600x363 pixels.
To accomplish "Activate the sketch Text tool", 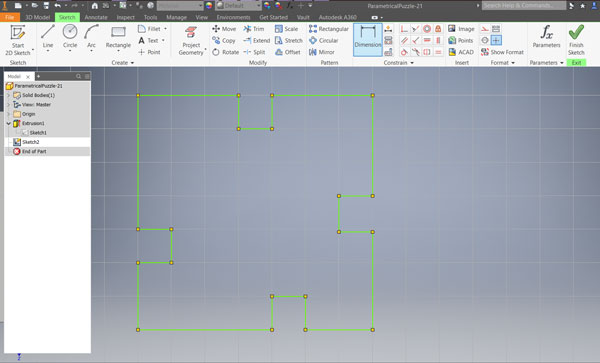I will (148, 41).
